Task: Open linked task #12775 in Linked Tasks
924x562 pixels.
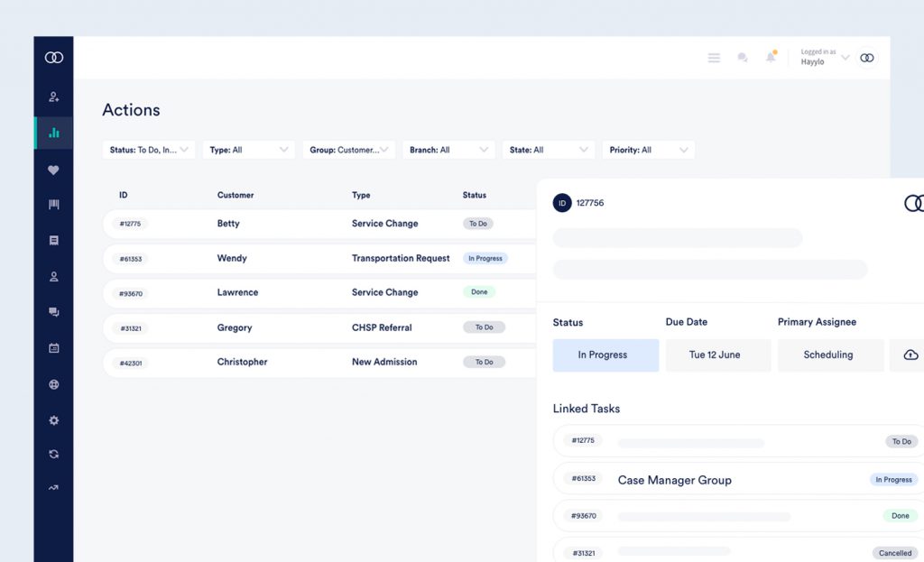Action: coord(738,440)
